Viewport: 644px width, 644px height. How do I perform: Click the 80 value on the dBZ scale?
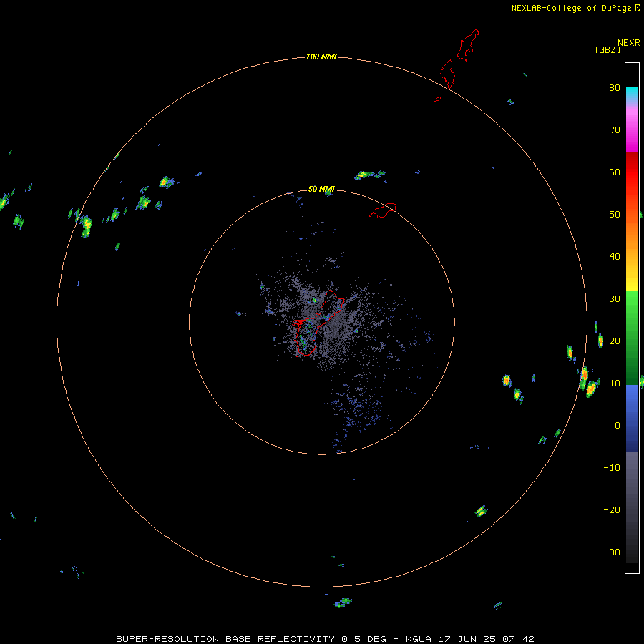click(x=615, y=87)
